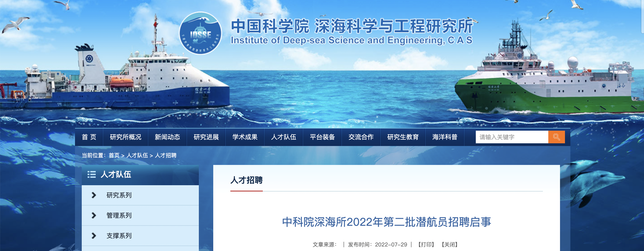The width and height of the screenshot is (644, 251).
Task: Click the list icon beside 人才队伍 heading
Action: [91, 174]
